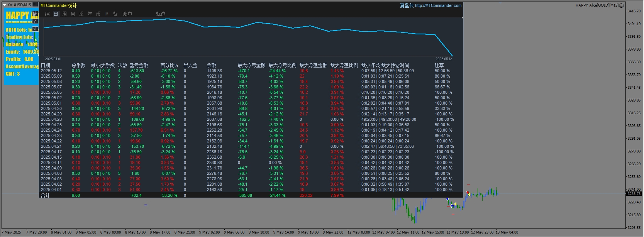The width and height of the screenshot is (644, 237).
Task: Select the 日 daily statistics tab
Action: [x=56, y=14]
